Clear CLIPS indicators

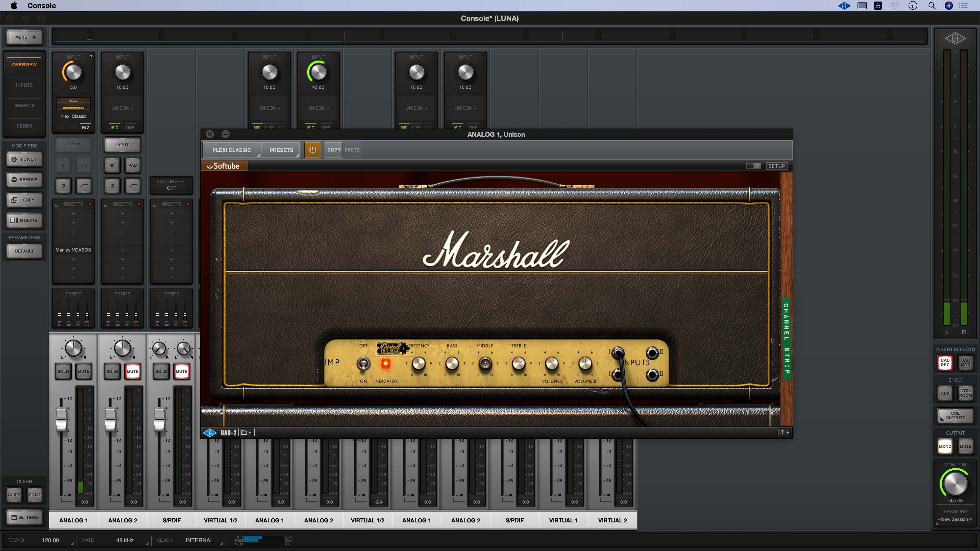click(x=14, y=495)
